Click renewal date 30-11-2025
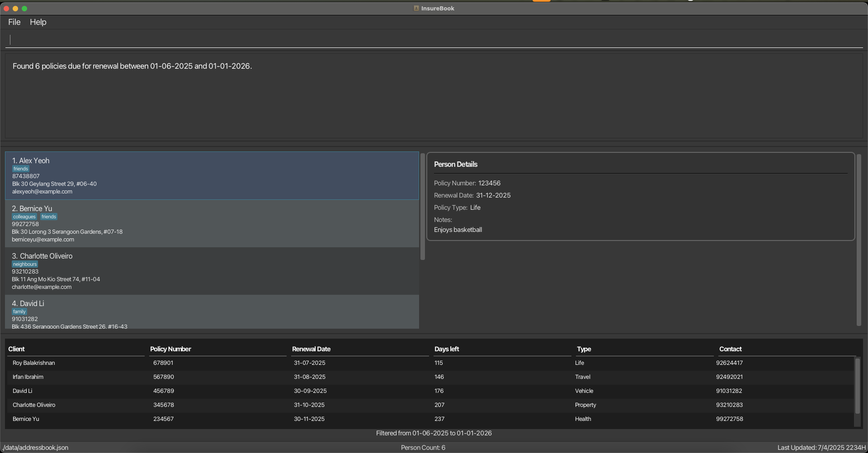Screen dimensions: 868x453 [x=309, y=419]
